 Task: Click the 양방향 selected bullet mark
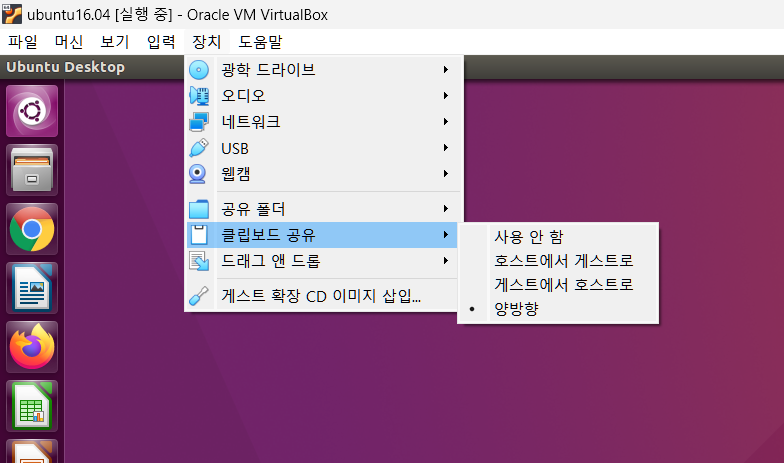pos(472,309)
